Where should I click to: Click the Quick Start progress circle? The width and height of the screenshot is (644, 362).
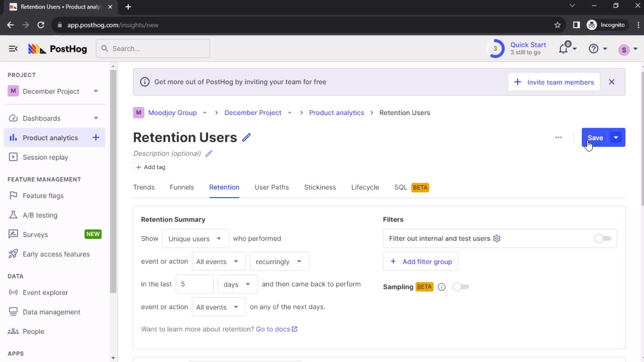pos(495,49)
